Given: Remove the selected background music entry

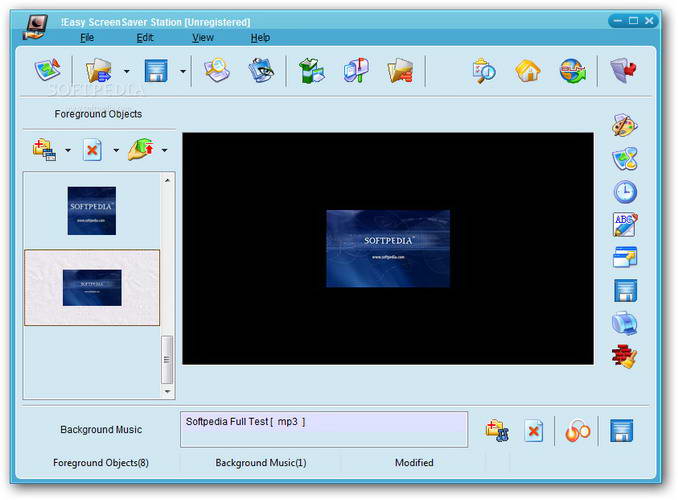Looking at the screenshot, I should pos(534,430).
